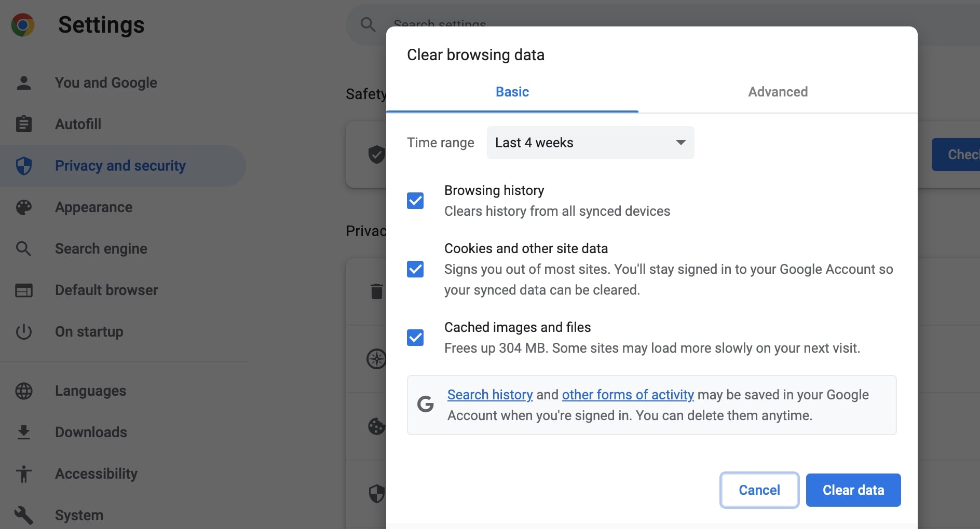Click the You and Google person icon

tap(24, 83)
